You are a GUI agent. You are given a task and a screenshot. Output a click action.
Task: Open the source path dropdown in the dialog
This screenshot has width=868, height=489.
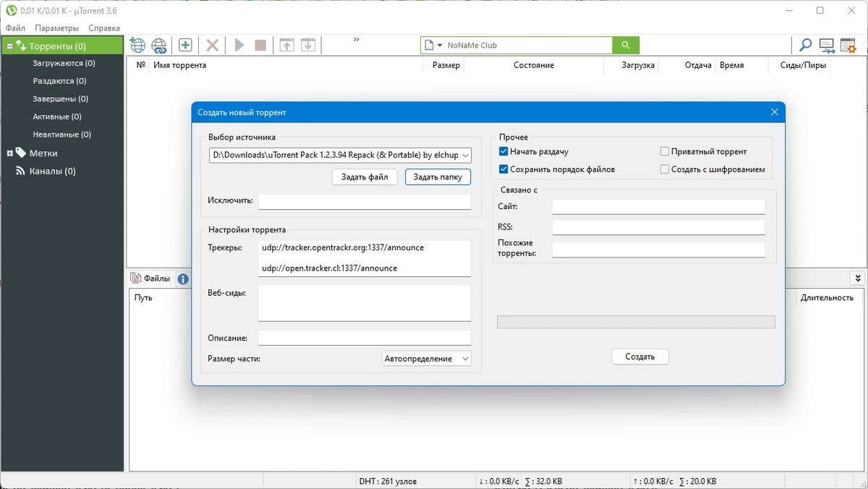click(465, 155)
